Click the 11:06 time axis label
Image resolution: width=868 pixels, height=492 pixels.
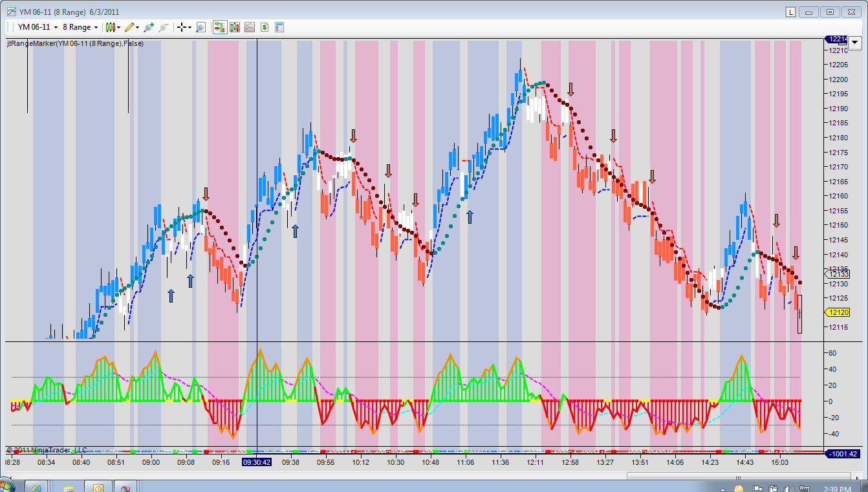465,462
